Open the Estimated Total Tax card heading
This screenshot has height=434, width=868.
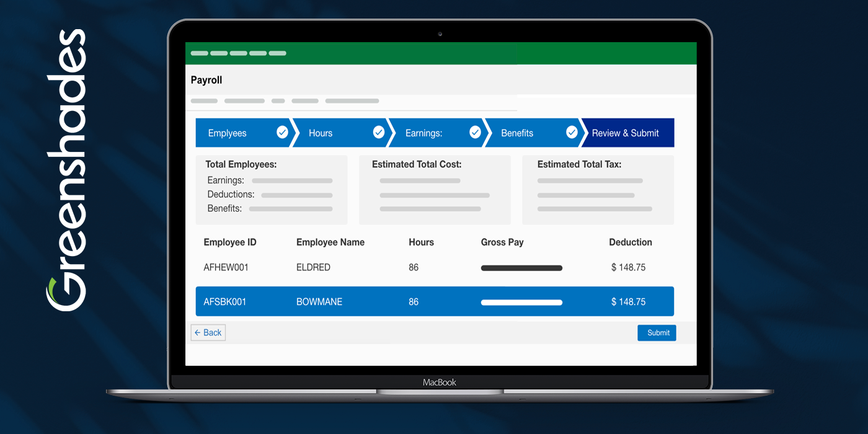[x=578, y=165]
